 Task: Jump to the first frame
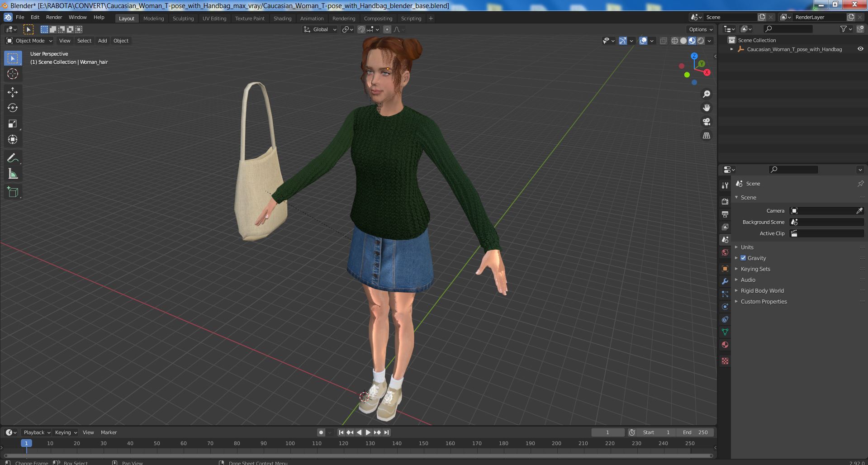coord(341,432)
